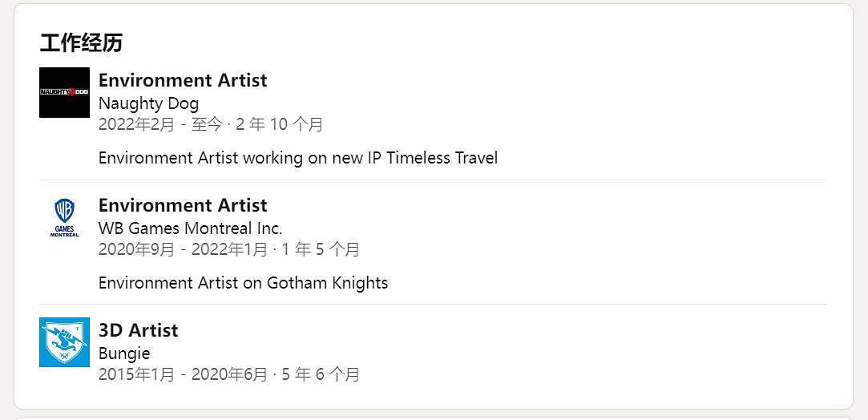Open the 3D Artist job title
Image resolution: width=868 pixels, height=420 pixels.
[x=138, y=330]
